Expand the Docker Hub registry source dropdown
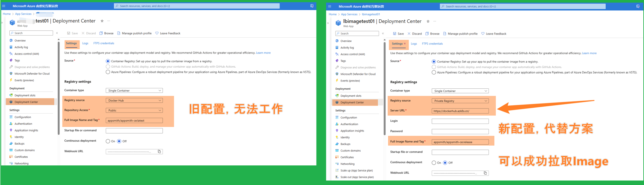The width and height of the screenshot is (644, 185). [x=134, y=100]
